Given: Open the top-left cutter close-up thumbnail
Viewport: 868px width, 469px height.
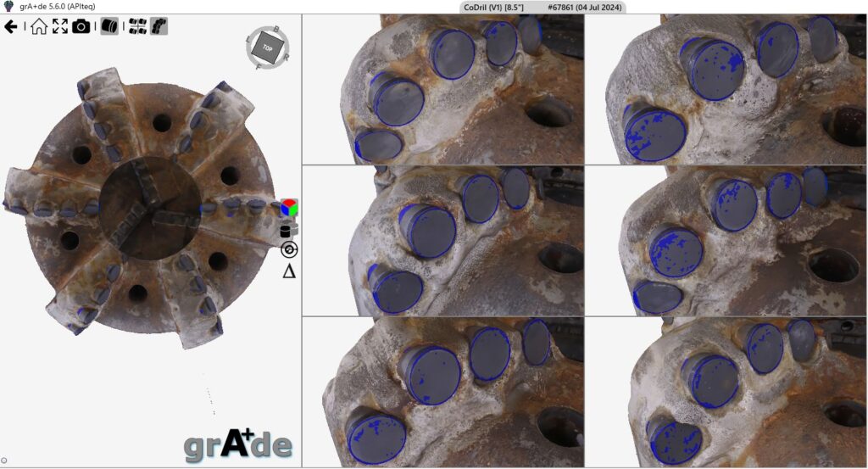Looking at the screenshot, I should (x=442, y=89).
